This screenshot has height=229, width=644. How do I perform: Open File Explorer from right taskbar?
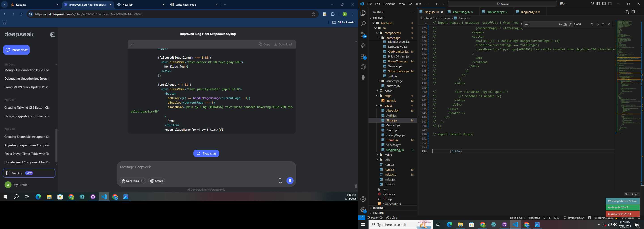pyautogui.click(x=460, y=225)
